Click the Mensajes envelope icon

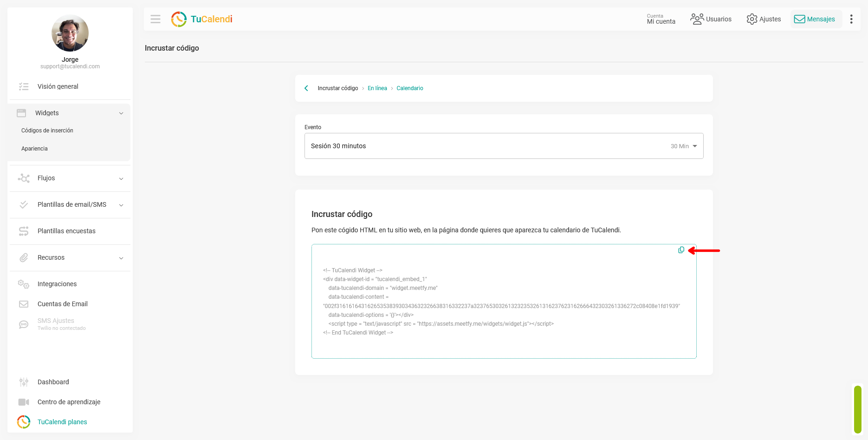(x=799, y=19)
